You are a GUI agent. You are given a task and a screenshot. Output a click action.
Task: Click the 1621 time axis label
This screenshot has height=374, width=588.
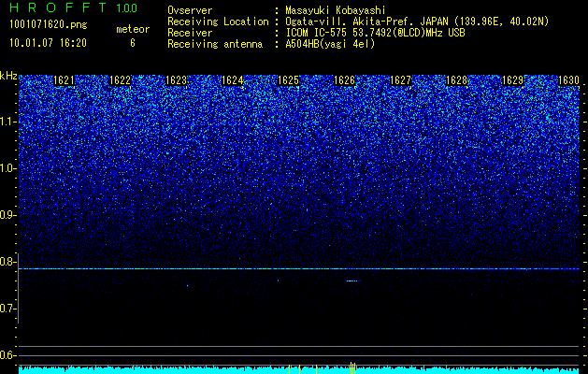pos(65,80)
